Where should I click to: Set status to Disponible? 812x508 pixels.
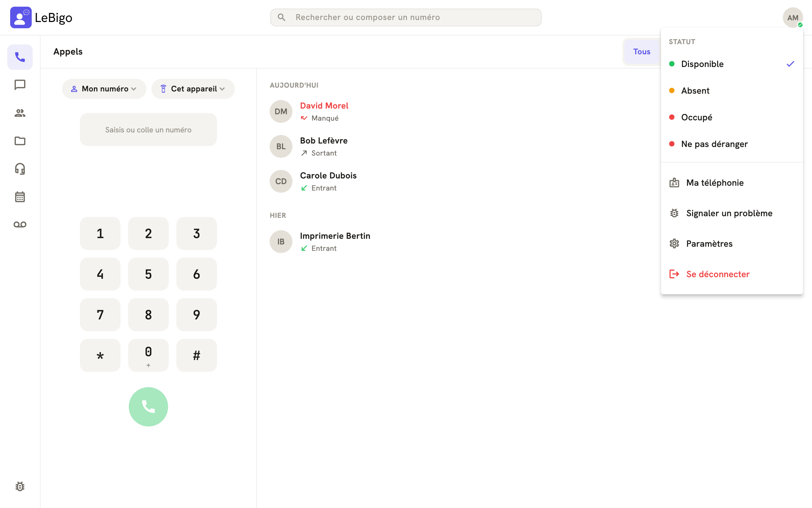pyautogui.click(x=732, y=64)
